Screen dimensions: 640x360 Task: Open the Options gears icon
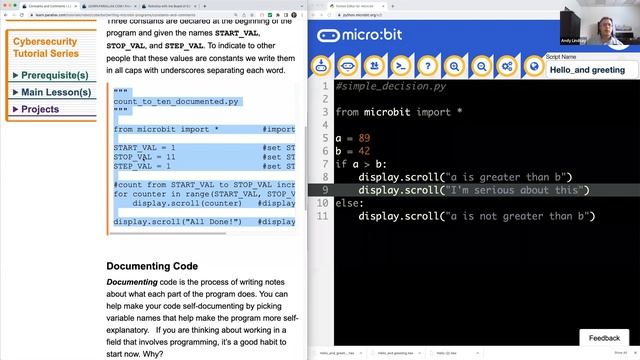coord(507,66)
